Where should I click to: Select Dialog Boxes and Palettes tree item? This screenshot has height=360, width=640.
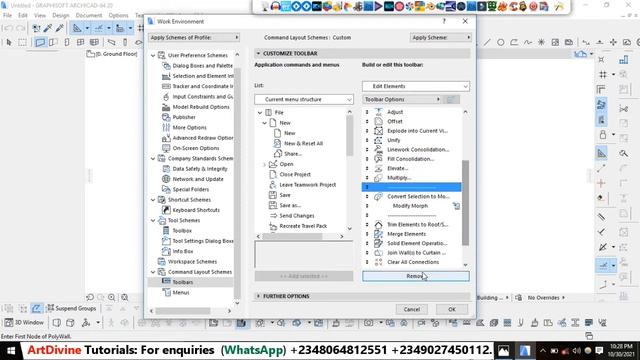click(198, 65)
